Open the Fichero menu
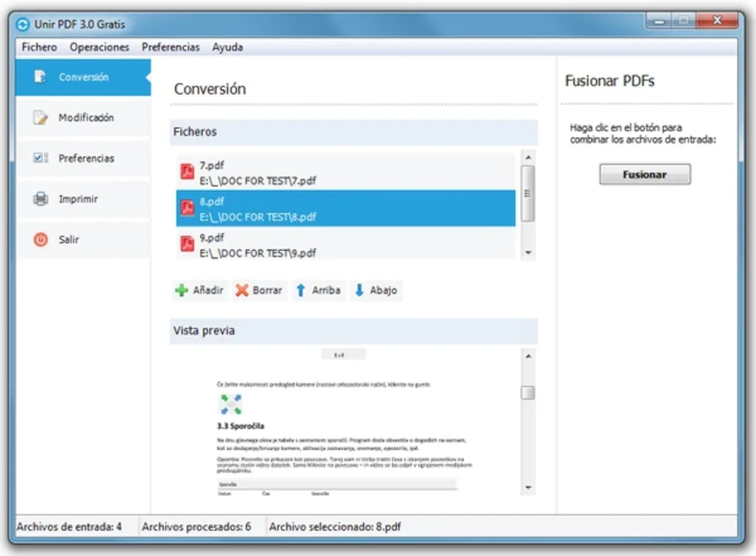 tap(39, 47)
